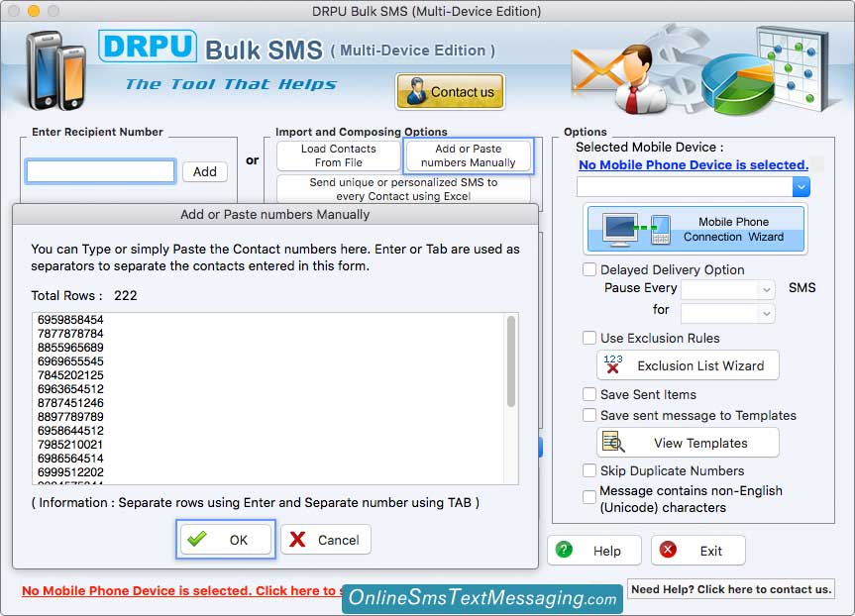The height and width of the screenshot is (616, 855).
Task: Click View Templates button
Action: click(x=689, y=443)
